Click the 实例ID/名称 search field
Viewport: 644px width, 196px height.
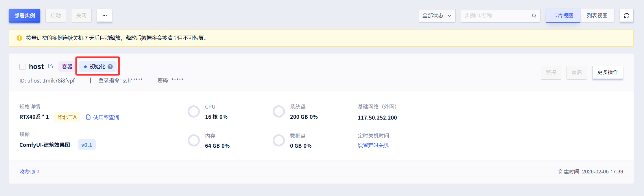pos(496,16)
